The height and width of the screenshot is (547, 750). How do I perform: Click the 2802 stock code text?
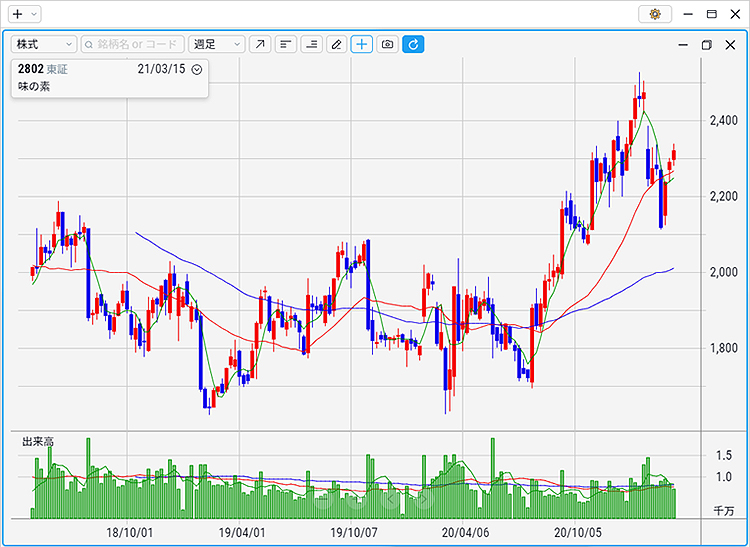tap(31, 69)
